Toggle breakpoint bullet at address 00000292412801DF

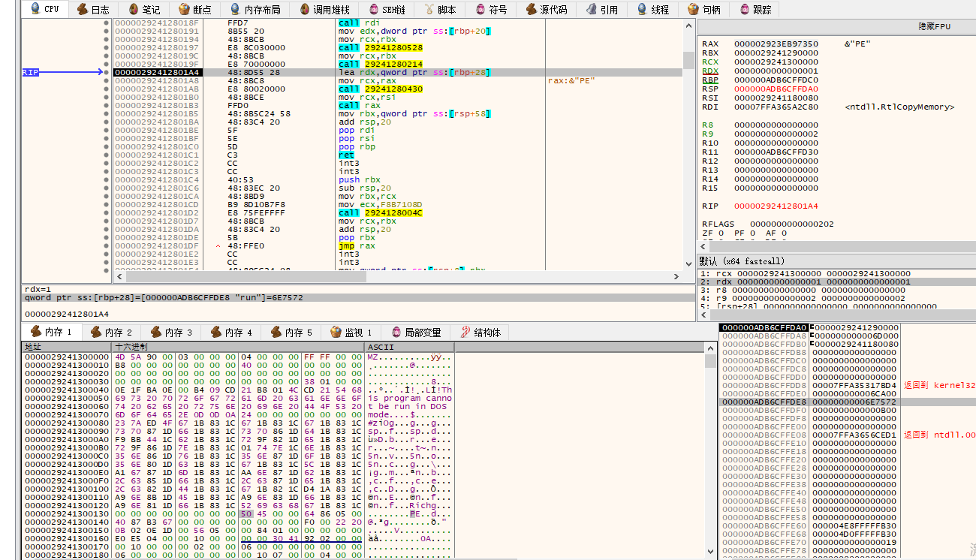[x=107, y=245]
